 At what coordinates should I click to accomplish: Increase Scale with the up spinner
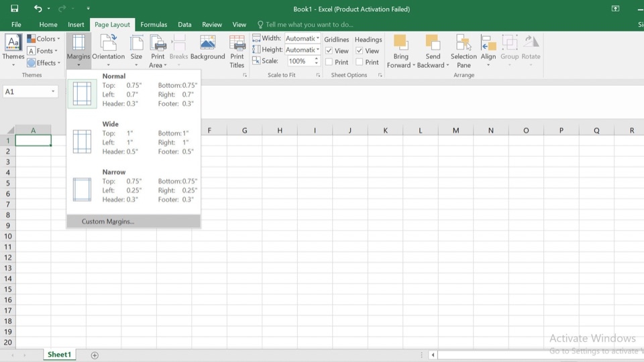pos(316,59)
